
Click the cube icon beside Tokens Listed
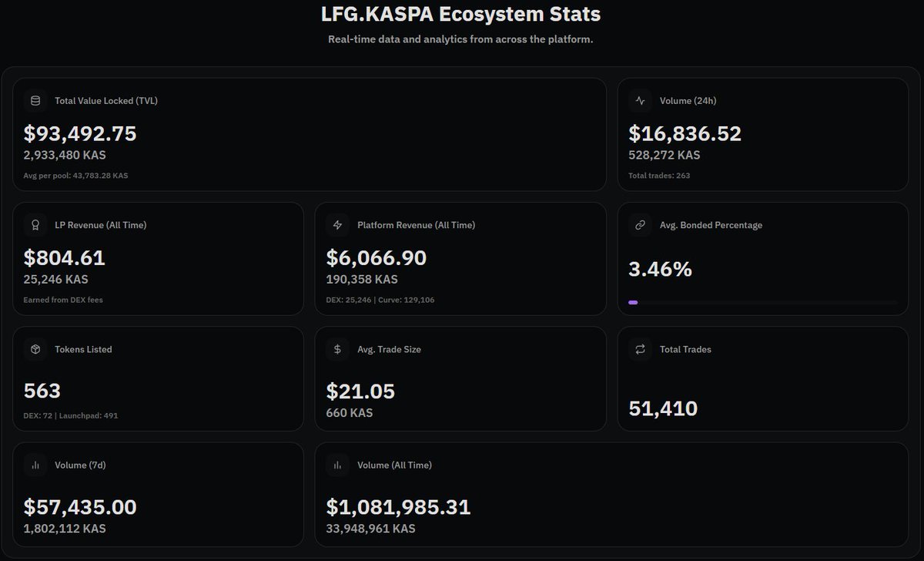coord(35,349)
